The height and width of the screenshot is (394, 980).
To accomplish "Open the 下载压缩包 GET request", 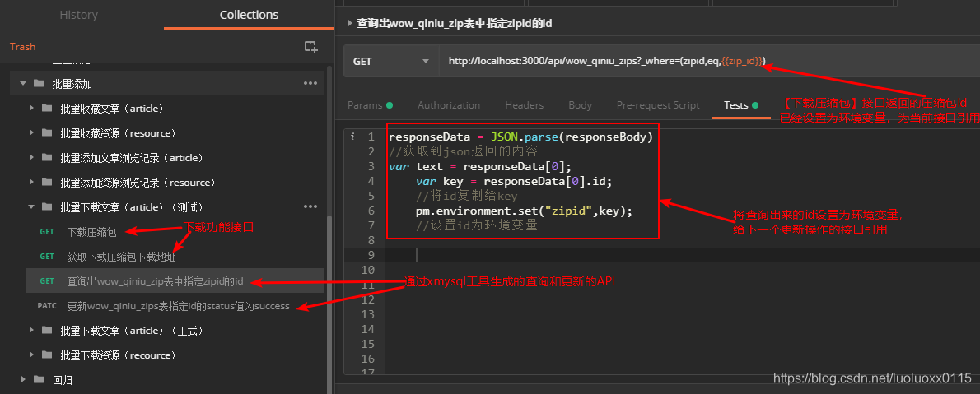I will point(92,232).
